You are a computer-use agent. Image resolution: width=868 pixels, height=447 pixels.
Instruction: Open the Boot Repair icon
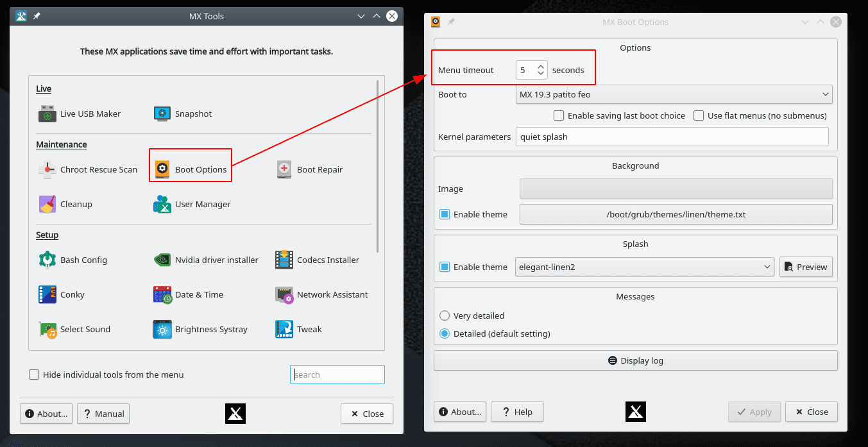(285, 170)
